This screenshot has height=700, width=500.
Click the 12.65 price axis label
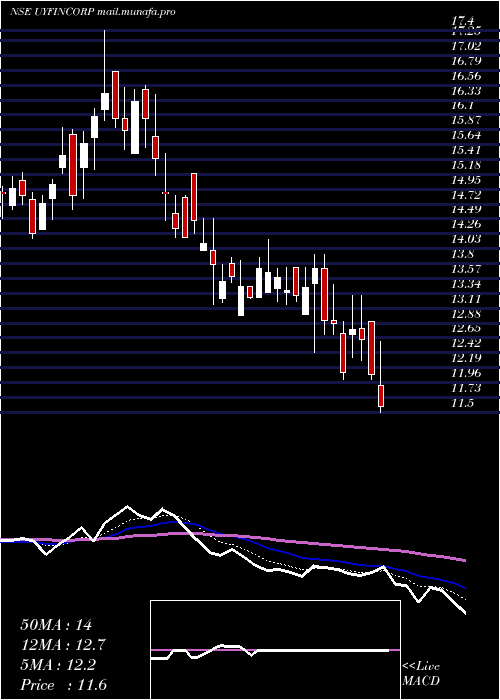[466, 329]
